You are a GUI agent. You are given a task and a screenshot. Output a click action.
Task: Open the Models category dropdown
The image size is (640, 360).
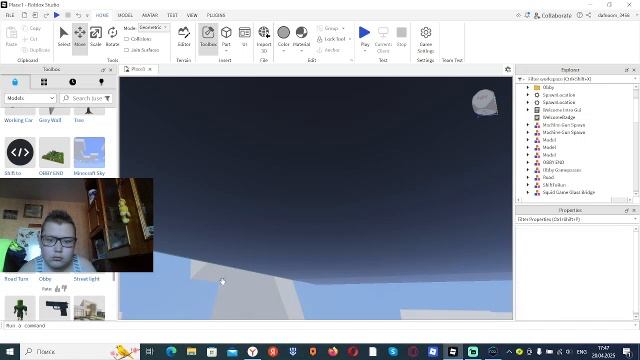(30, 98)
